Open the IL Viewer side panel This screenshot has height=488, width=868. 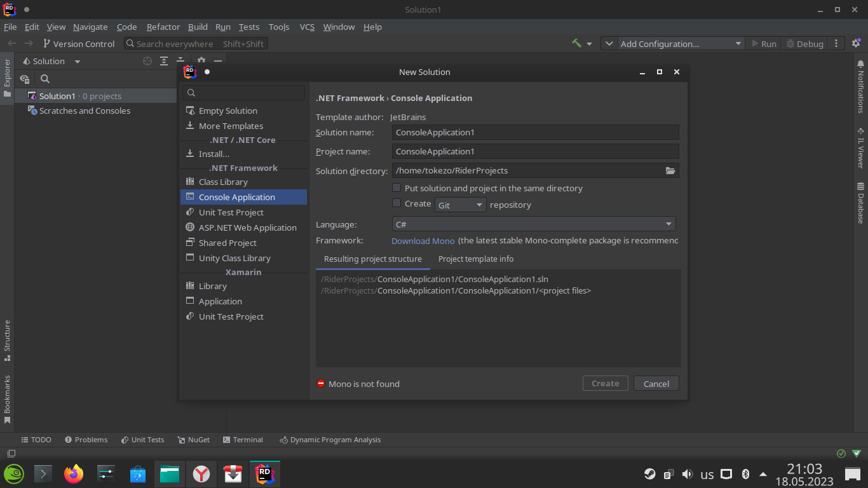860,149
